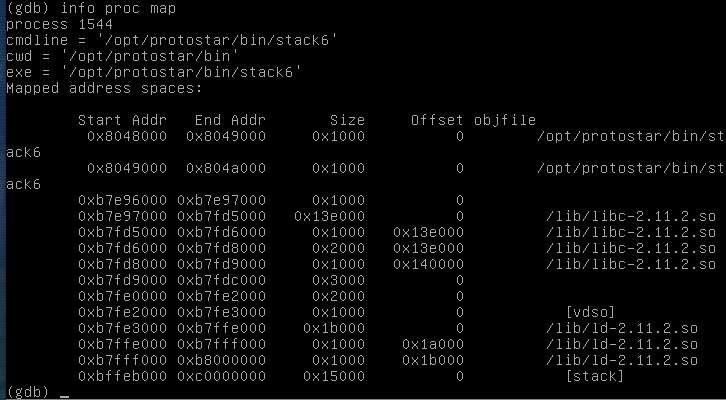Screen dimensions: 726x400
Task: Click the 'Mapped address spaces:' heading
Action: point(104,88)
